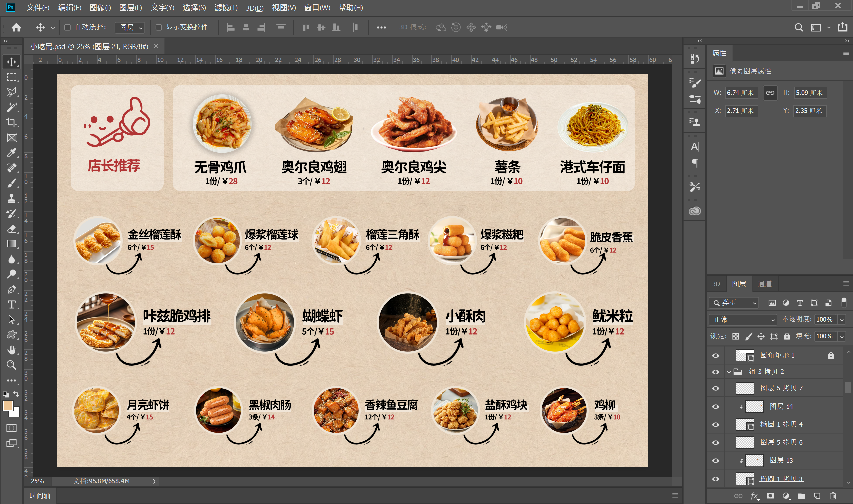Select the Hand tool
Image resolution: width=853 pixels, height=504 pixels.
[x=12, y=350]
